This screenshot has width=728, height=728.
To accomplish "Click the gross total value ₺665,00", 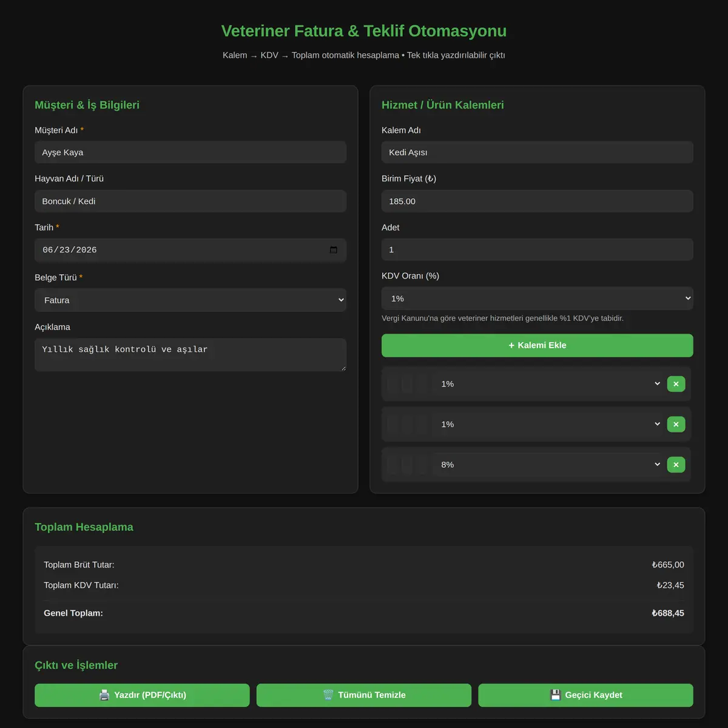I will click(668, 565).
